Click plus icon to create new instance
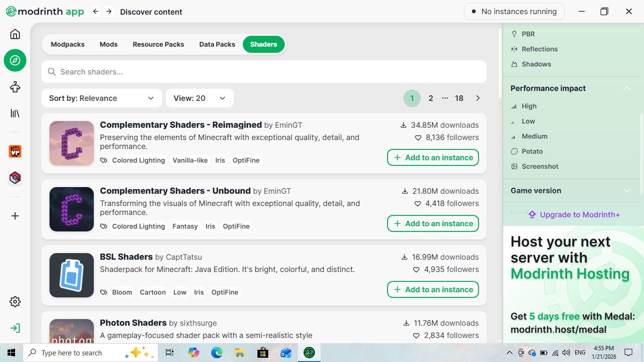 [x=15, y=216]
